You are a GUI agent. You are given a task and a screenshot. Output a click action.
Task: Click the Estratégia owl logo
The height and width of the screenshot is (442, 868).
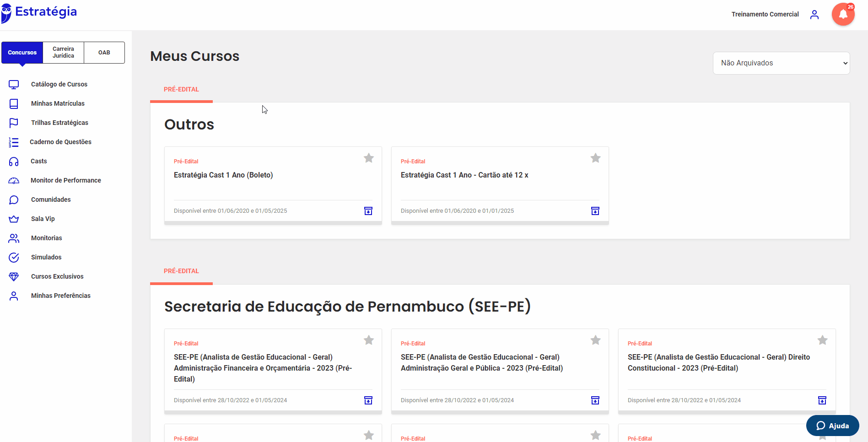click(6, 13)
